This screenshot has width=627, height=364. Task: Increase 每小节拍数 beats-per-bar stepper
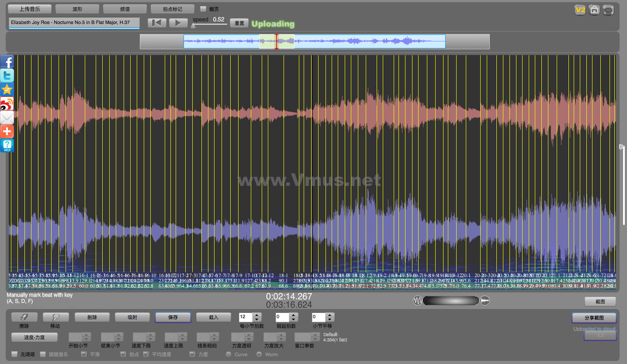tap(257, 315)
